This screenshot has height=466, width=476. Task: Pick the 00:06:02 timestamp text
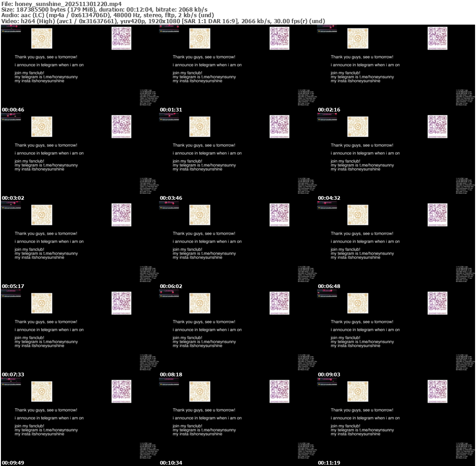[171, 286]
